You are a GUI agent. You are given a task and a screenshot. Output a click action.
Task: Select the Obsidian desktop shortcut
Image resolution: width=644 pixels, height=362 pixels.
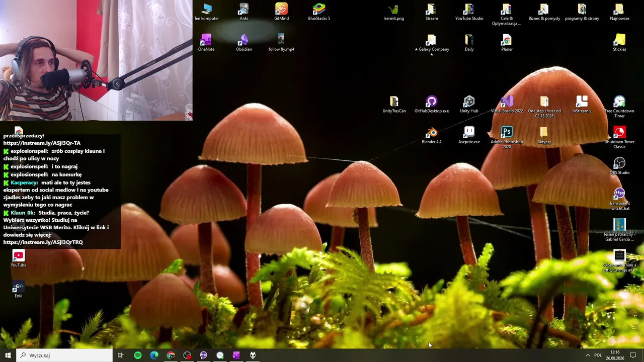pos(244,43)
